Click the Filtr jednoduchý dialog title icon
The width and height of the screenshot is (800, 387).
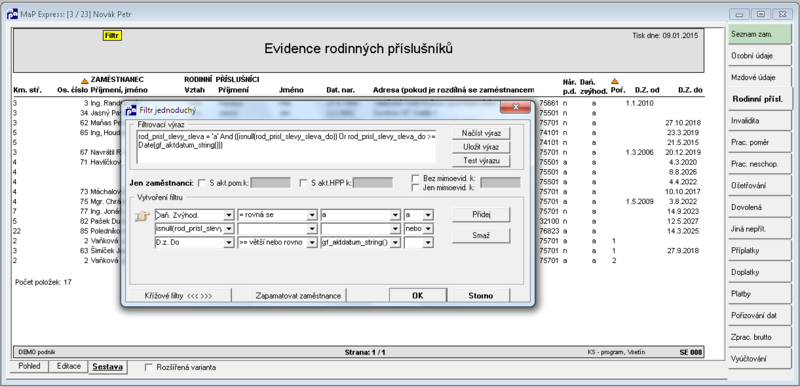click(x=131, y=110)
